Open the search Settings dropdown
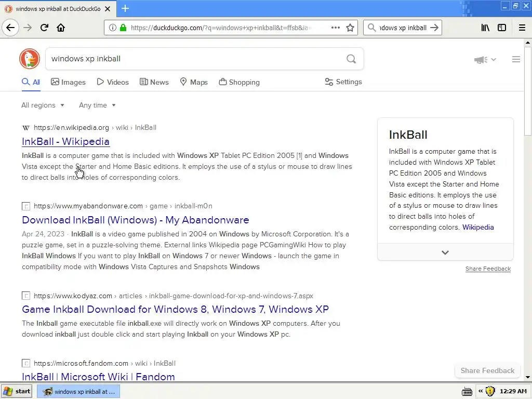This screenshot has height=399, width=532. [343, 82]
